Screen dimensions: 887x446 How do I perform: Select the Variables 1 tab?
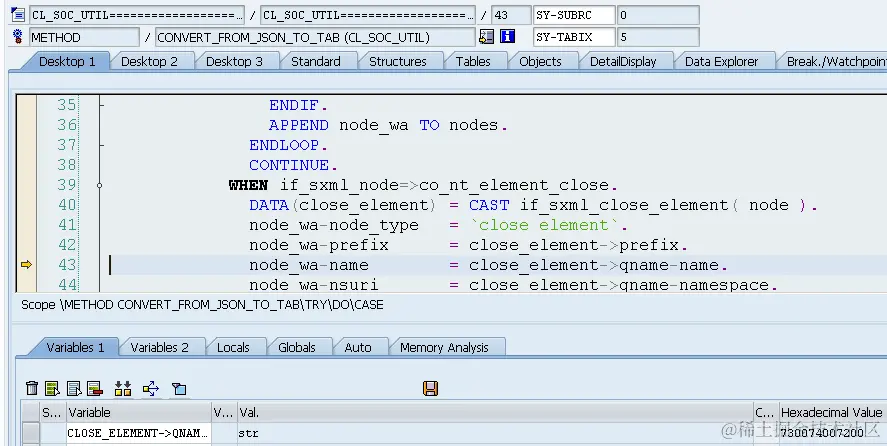coord(75,347)
